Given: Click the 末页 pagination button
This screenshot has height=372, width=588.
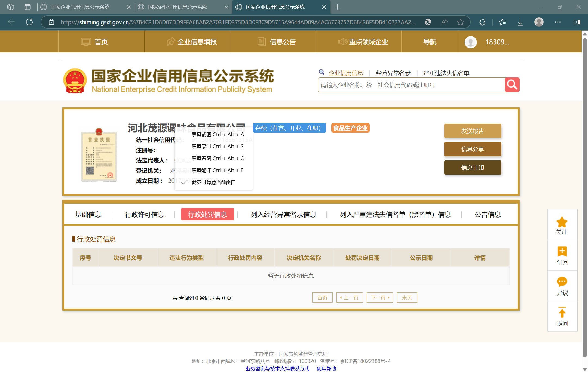Looking at the screenshot, I should click(x=407, y=297).
